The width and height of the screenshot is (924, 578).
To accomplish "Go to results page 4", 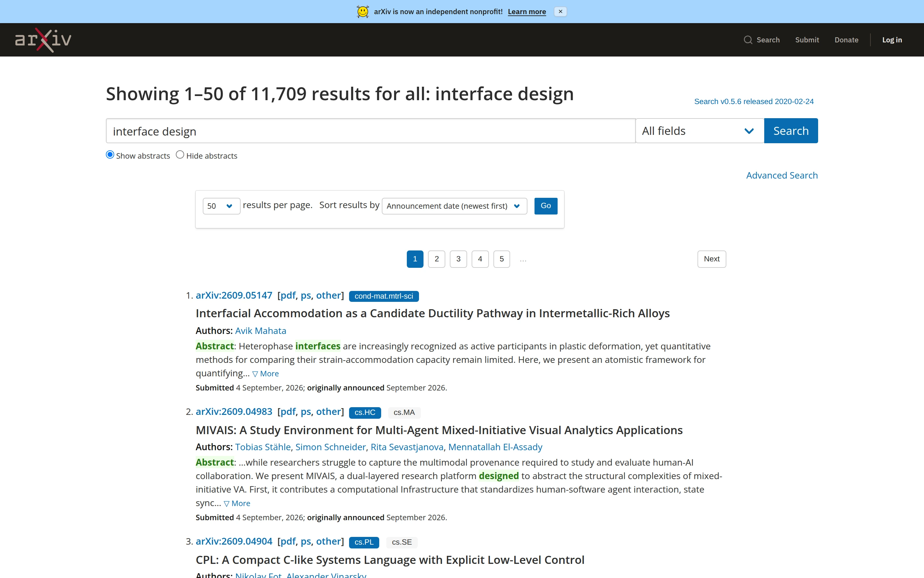I will [x=480, y=259].
